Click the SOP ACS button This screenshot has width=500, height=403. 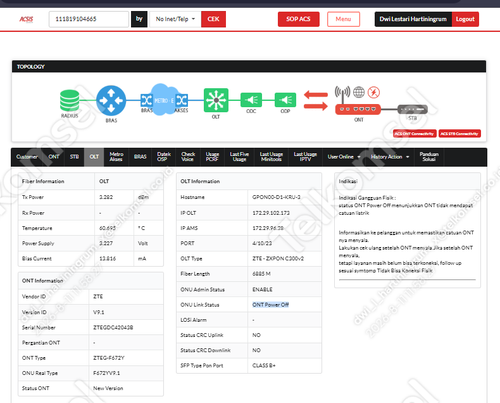click(x=298, y=19)
